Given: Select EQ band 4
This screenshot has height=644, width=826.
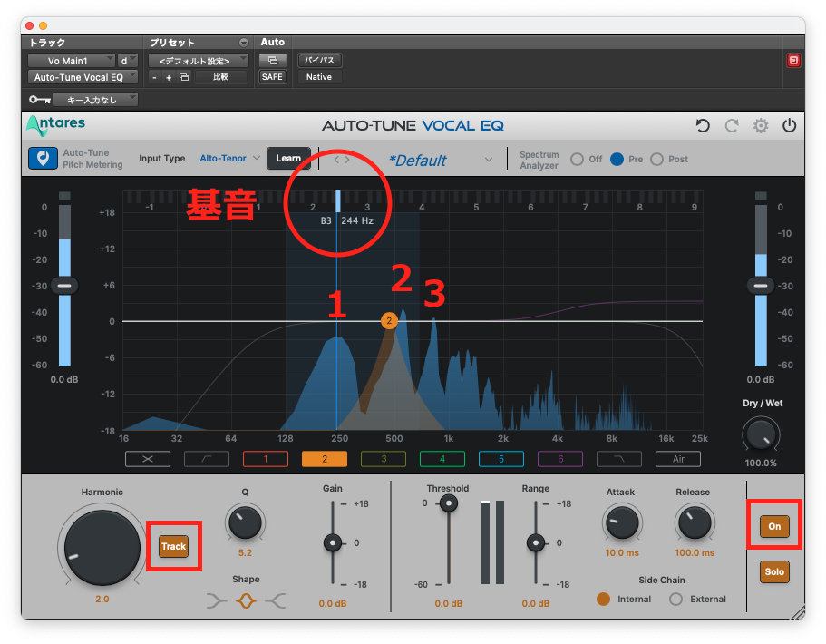Looking at the screenshot, I should point(442,459).
